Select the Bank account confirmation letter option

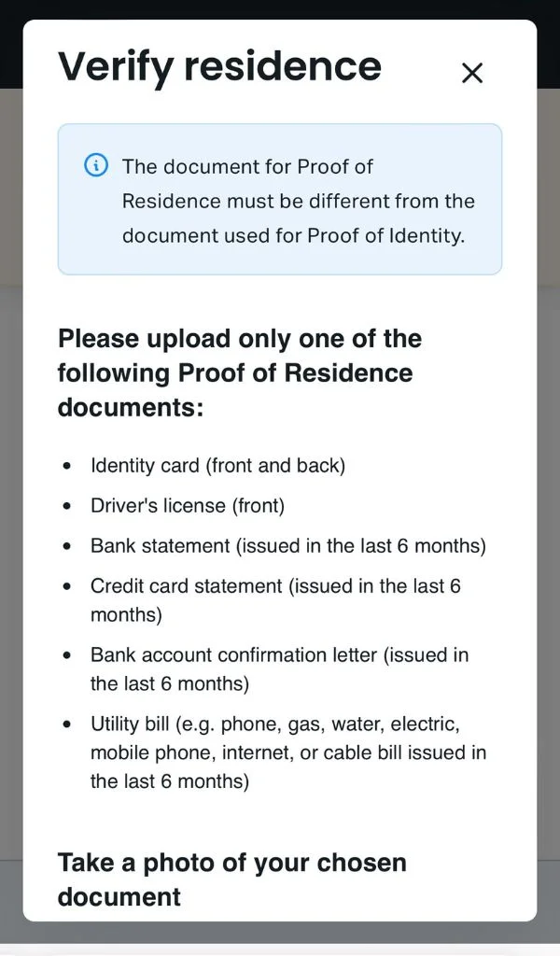pyautogui.click(x=280, y=654)
